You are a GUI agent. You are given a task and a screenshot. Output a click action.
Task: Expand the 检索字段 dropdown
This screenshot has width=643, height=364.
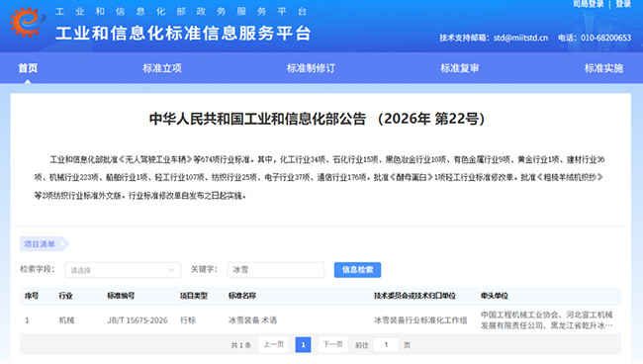[123, 270]
